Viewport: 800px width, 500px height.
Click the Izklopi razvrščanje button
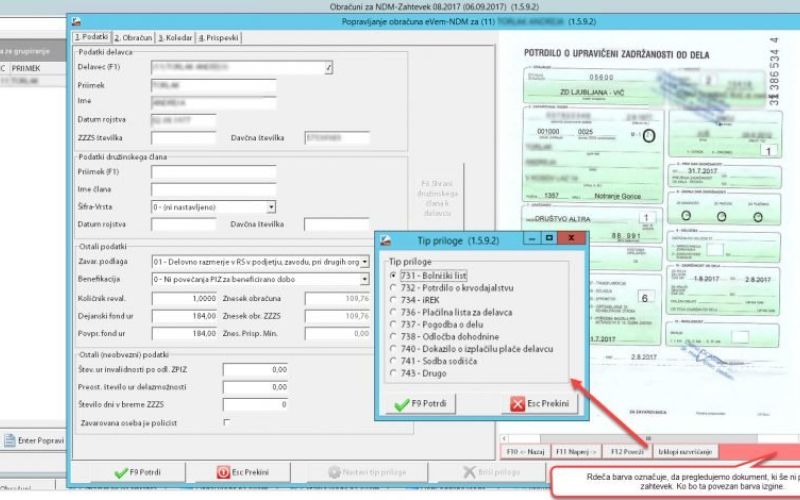(x=685, y=452)
